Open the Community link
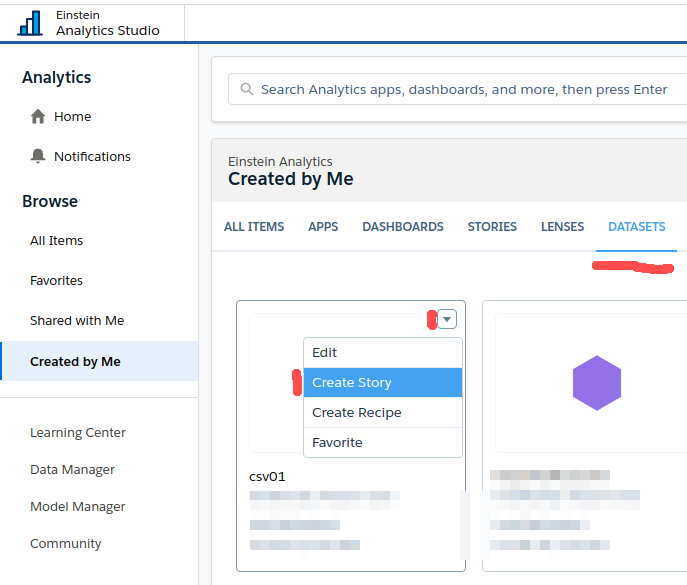 (65, 543)
